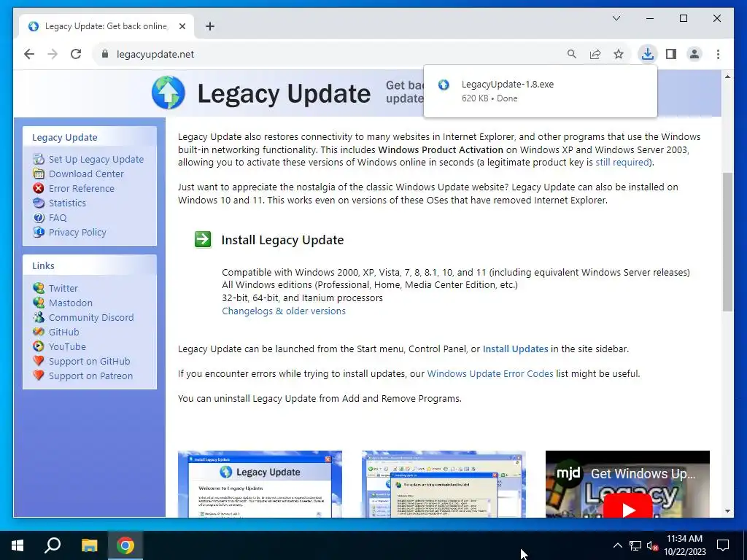Viewport: 747px width, 560px height.
Task: Open the YouTube link
Action: (x=67, y=346)
